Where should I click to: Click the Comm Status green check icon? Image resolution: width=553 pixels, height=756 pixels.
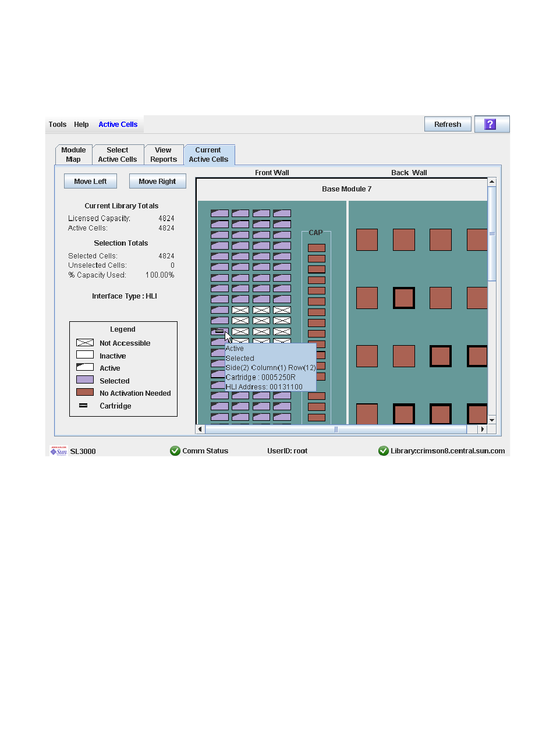click(175, 450)
